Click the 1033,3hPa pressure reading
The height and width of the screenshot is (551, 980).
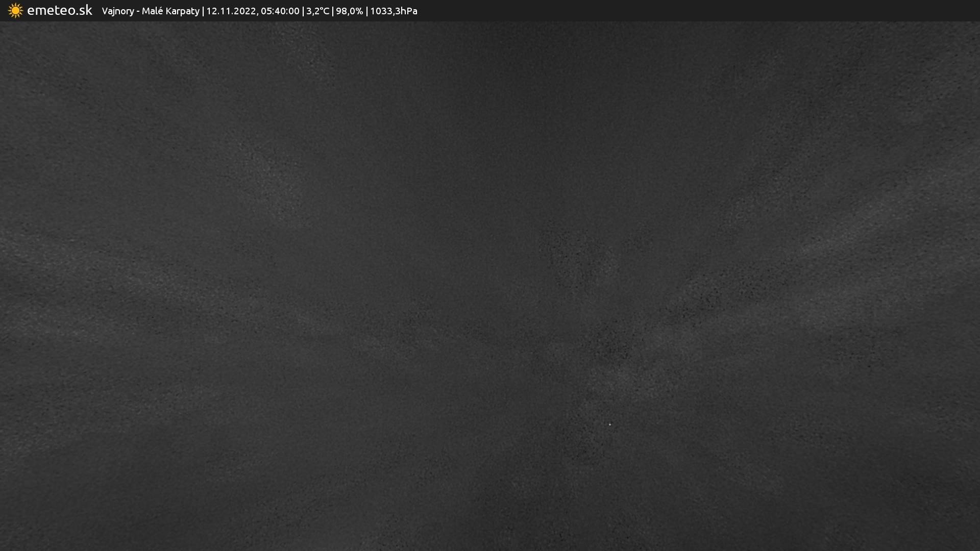[394, 11]
